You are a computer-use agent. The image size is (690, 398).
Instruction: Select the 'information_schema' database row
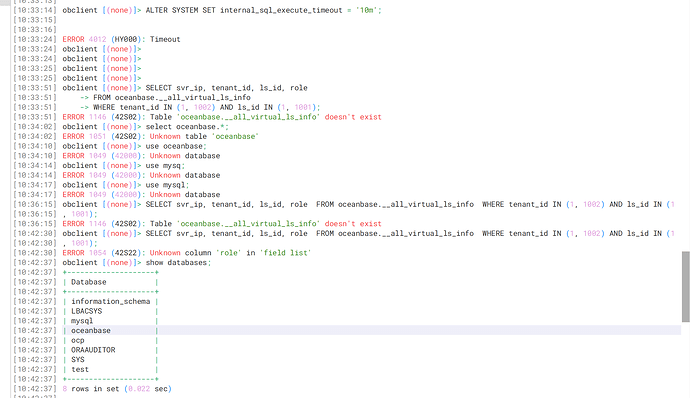(110, 301)
